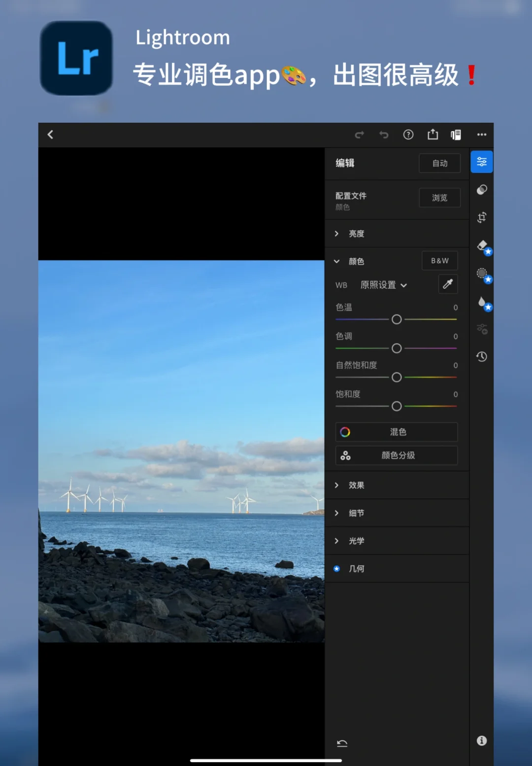The width and height of the screenshot is (532, 766).
Task: Select the Edit sliders panel icon
Action: [x=482, y=162]
